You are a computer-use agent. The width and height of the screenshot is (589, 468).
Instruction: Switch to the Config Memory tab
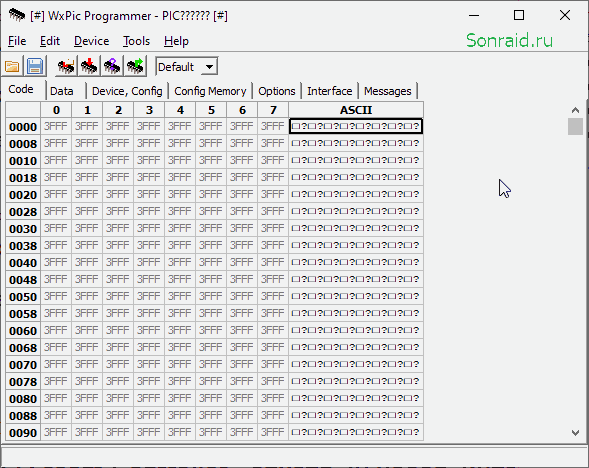point(210,91)
